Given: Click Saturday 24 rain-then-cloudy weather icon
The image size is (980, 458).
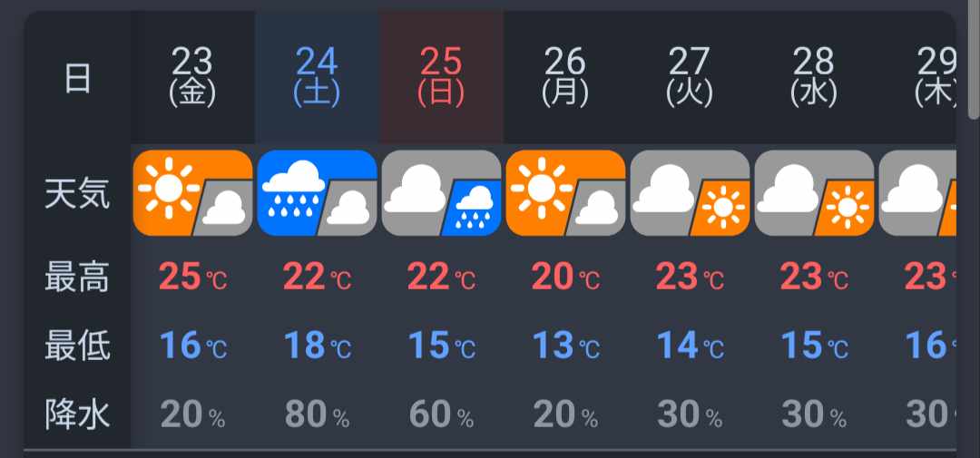Looking at the screenshot, I should 317,192.
